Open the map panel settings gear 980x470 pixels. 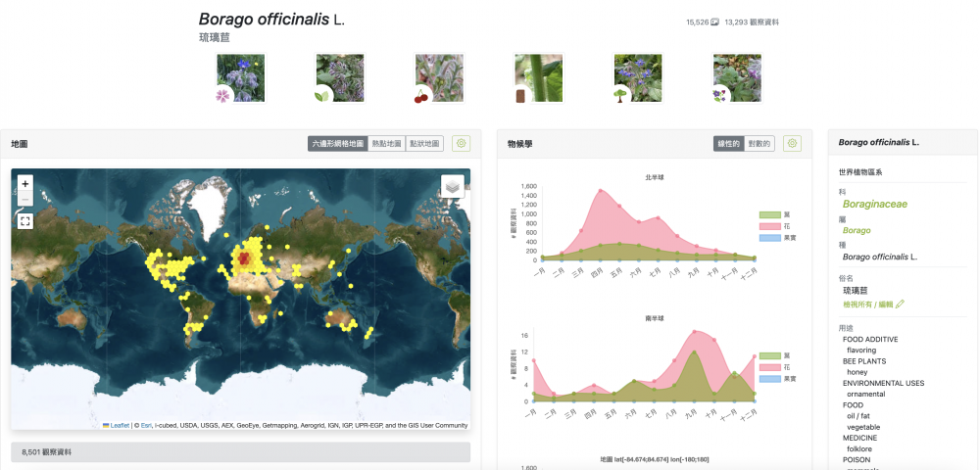click(461, 143)
